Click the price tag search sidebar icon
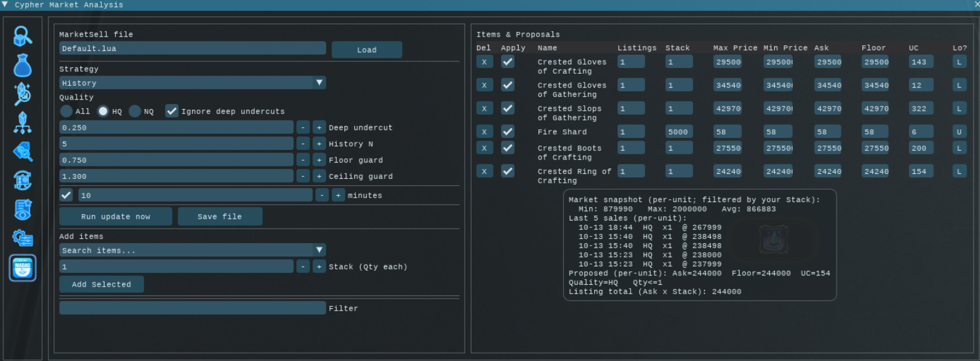980x361 pixels. pyautogui.click(x=23, y=151)
